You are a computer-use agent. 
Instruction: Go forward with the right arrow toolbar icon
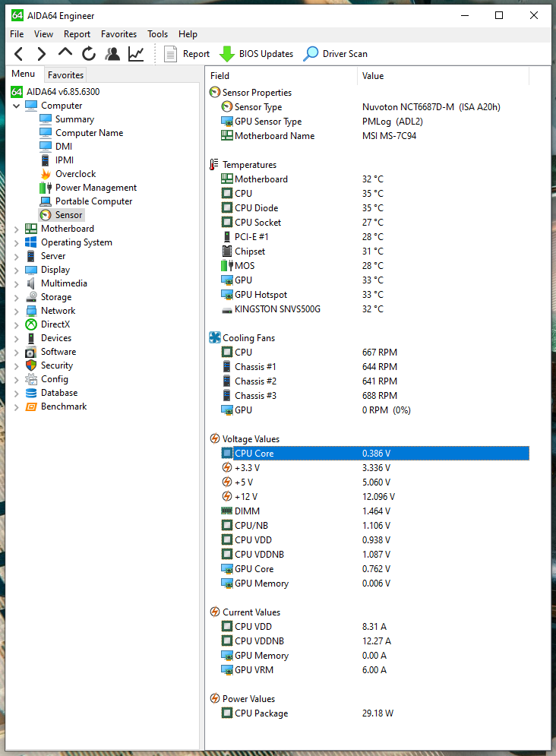42,53
